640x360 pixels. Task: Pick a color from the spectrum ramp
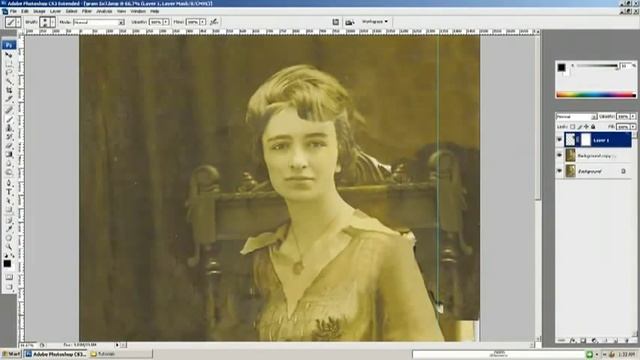pos(596,95)
